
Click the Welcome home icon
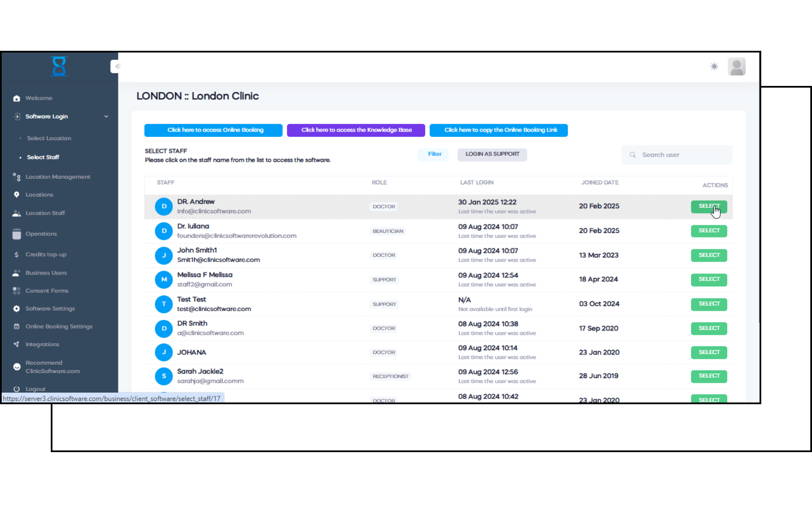(16, 98)
